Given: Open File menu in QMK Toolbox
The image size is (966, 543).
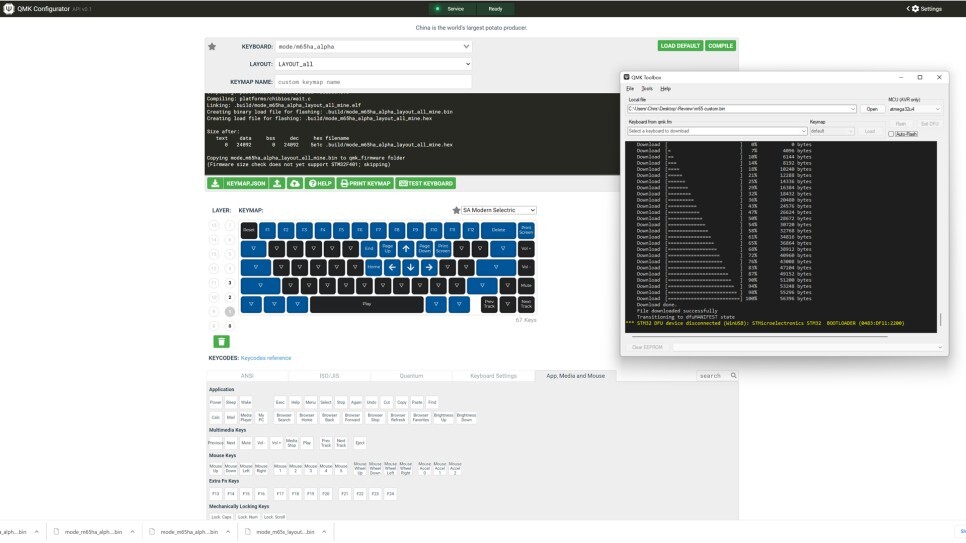Looking at the screenshot, I should pos(630,89).
